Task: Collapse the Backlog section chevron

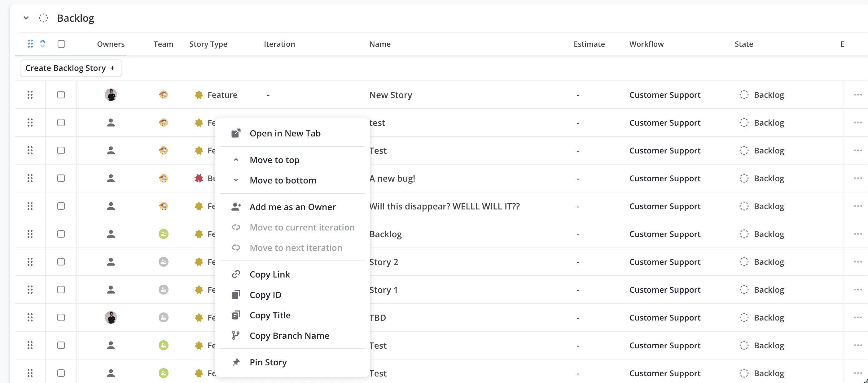Action: click(26, 18)
